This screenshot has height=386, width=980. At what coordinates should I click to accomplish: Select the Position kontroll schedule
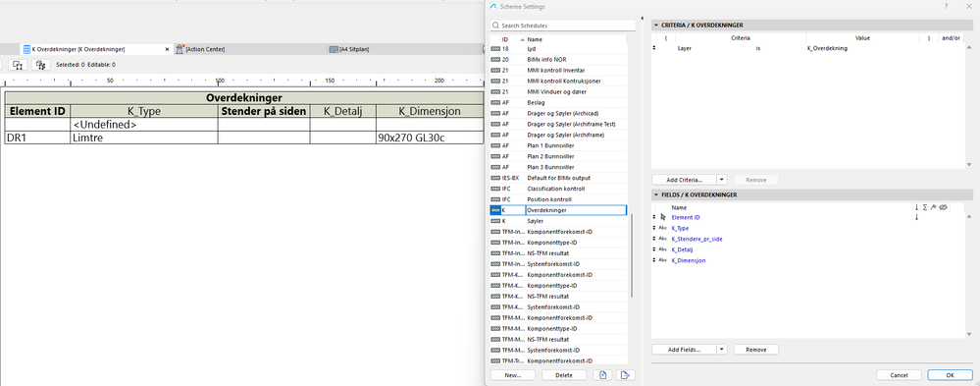click(x=558, y=199)
